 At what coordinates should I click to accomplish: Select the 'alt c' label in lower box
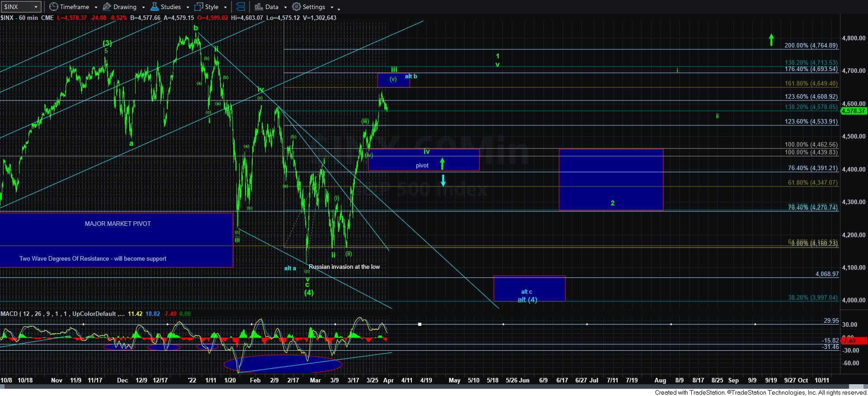527,291
